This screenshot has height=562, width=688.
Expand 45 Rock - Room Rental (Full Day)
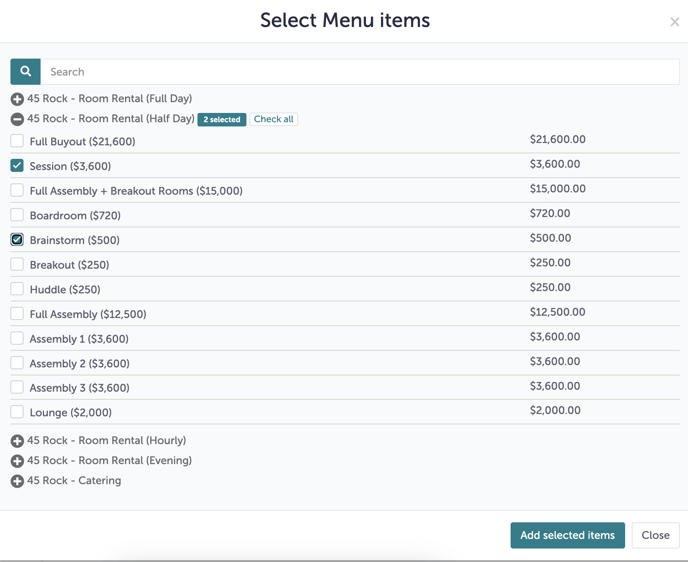click(x=17, y=99)
